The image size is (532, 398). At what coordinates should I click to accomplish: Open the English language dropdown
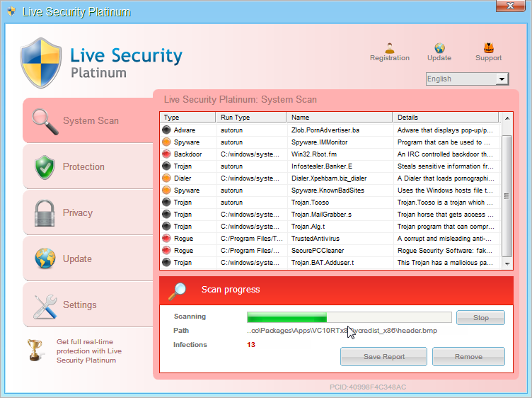click(x=467, y=79)
